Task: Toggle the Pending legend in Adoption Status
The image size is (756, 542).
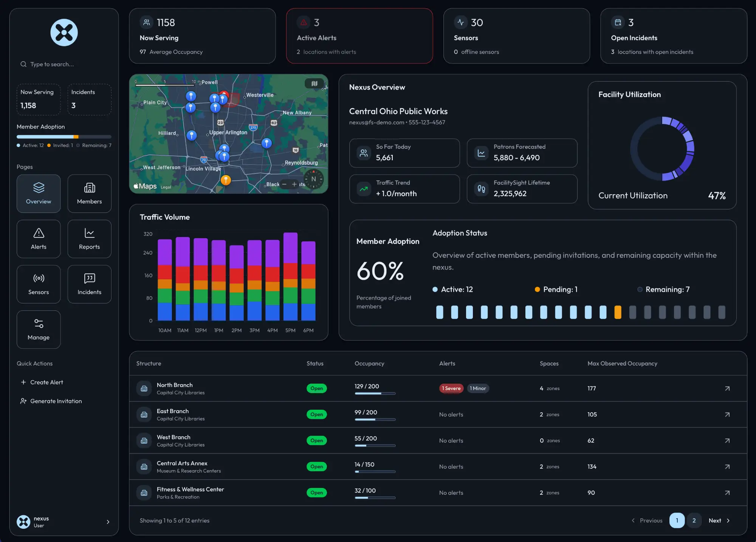Action: 556,289
